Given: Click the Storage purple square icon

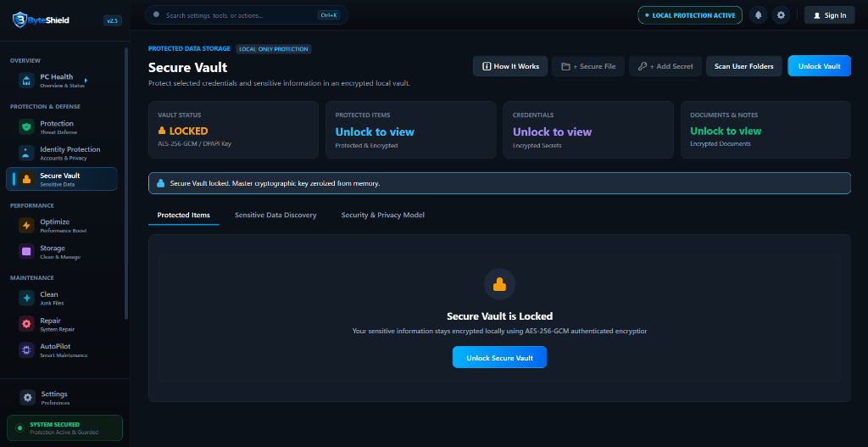Looking at the screenshot, I should (26, 251).
